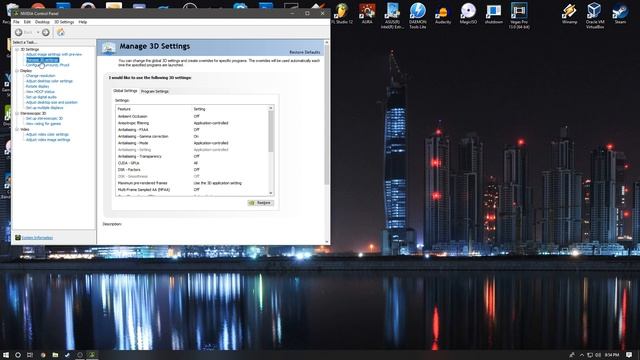
Task: Open the Winamp desktop shortcut
Action: [x=569, y=13]
